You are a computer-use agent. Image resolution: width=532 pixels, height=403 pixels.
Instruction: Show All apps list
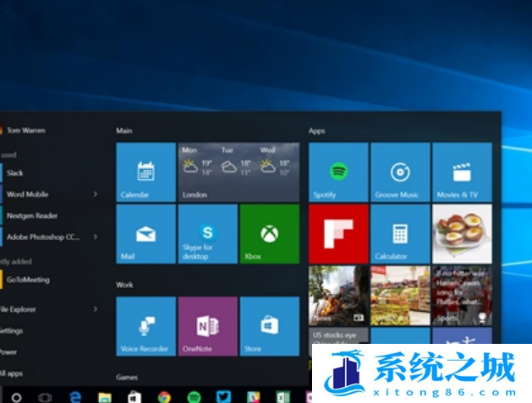[x=11, y=373]
